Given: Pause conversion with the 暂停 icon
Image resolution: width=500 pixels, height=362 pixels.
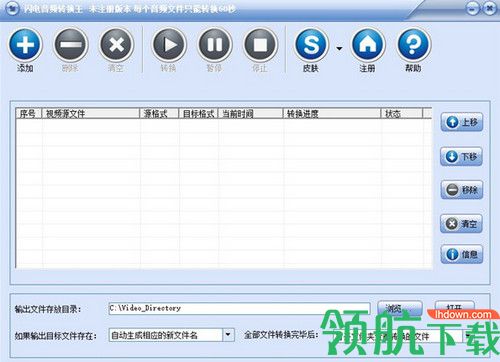Looking at the screenshot, I should click(215, 44).
